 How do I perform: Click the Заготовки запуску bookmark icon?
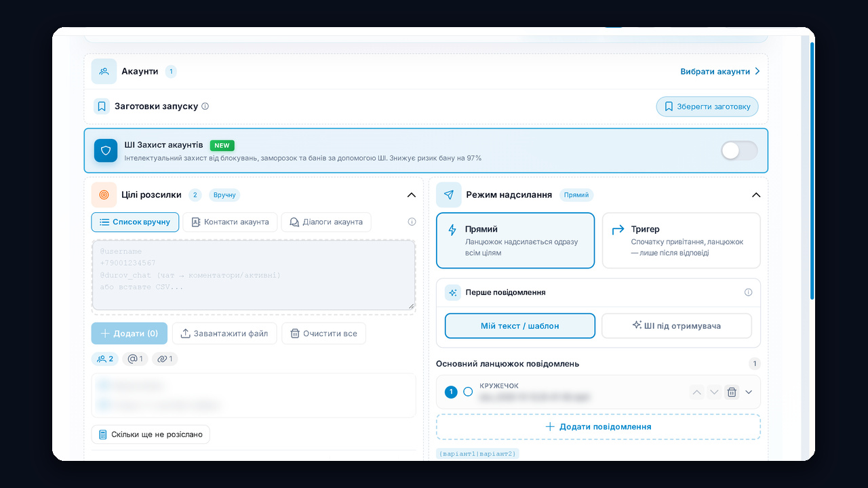point(102,106)
